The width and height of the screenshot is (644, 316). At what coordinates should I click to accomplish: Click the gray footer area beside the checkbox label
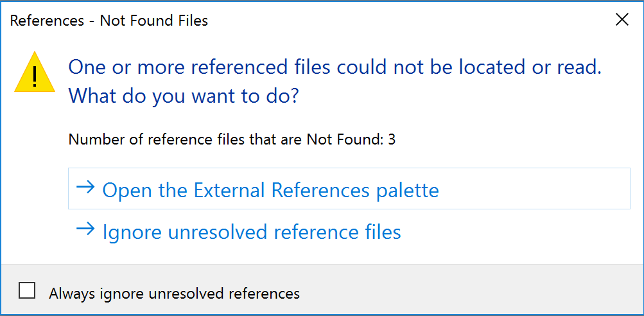469,292
